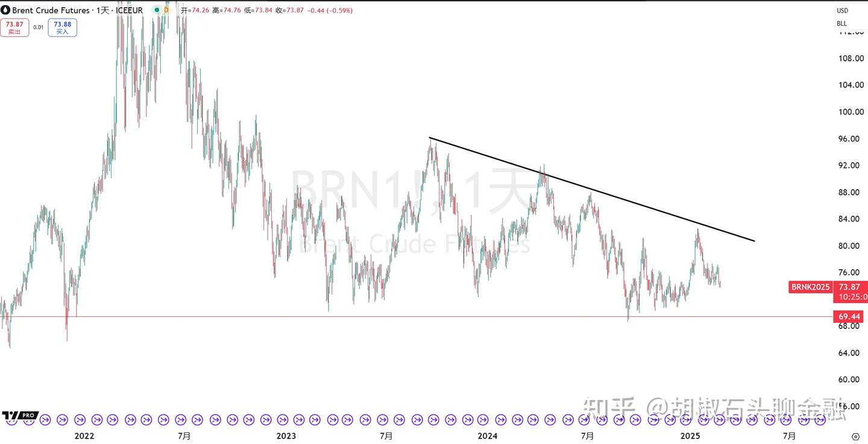Click the 88.00 price axis label
The height and width of the screenshot is (444, 868).
point(849,192)
